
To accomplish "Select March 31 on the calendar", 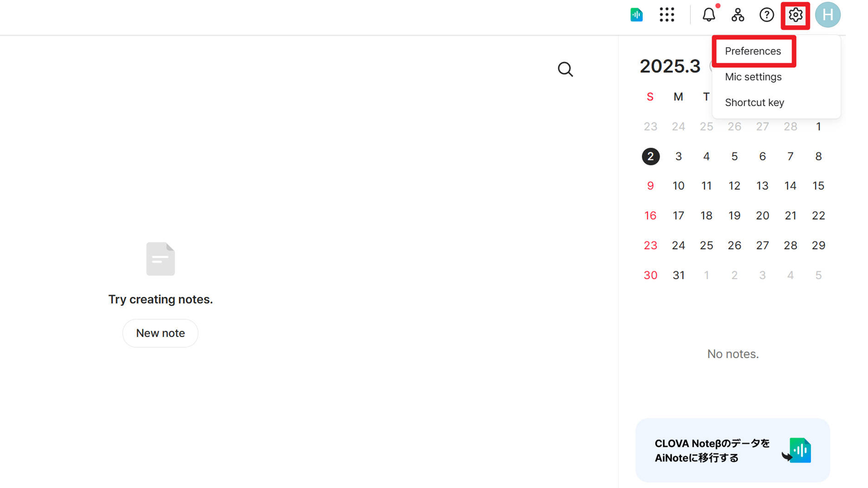I will tap(678, 275).
